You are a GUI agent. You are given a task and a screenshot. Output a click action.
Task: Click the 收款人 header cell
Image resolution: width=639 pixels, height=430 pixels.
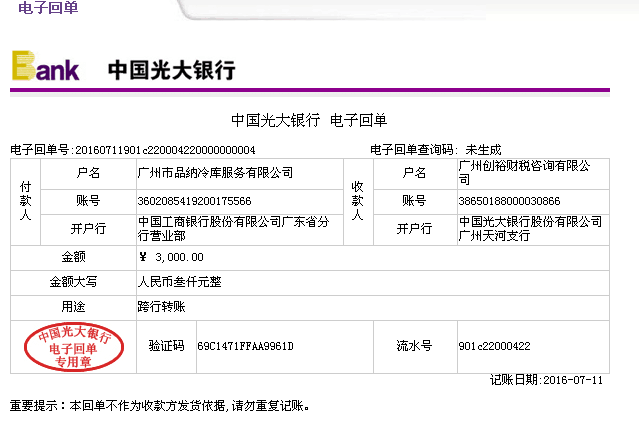point(358,202)
